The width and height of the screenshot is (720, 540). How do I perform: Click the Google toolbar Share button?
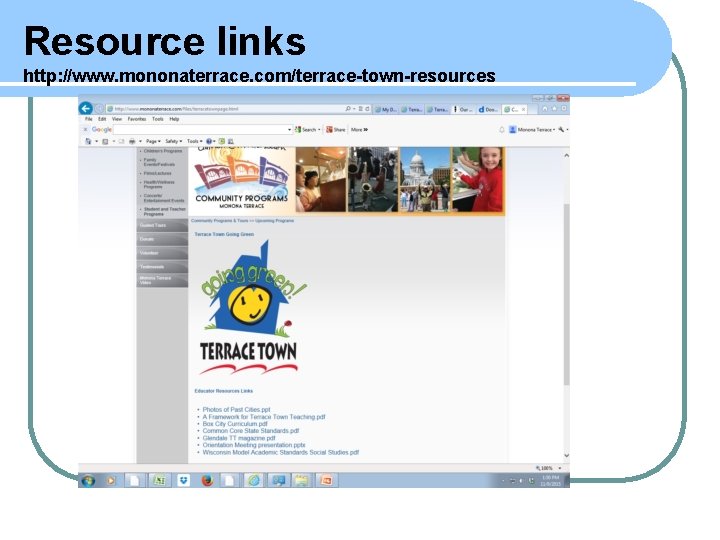[x=336, y=129]
